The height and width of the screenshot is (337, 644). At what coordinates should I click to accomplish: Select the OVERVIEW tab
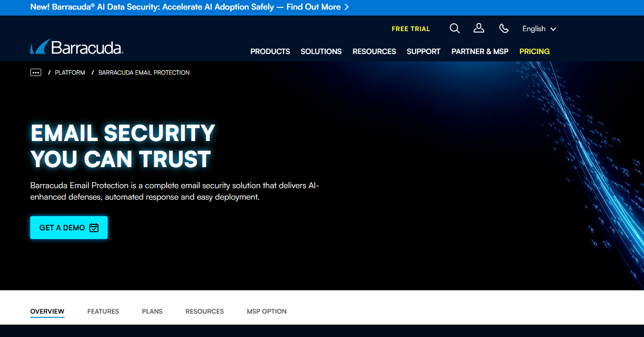(x=47, y=311)
